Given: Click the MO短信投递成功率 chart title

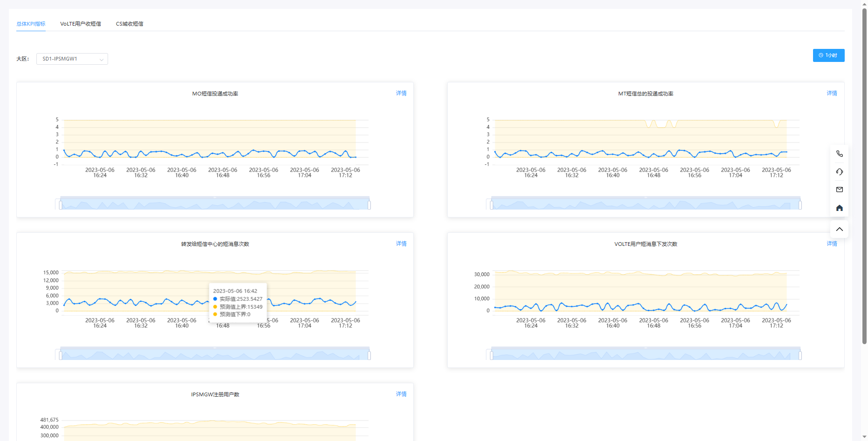Looking at the screenshot, I should click(x=215, y=94).
